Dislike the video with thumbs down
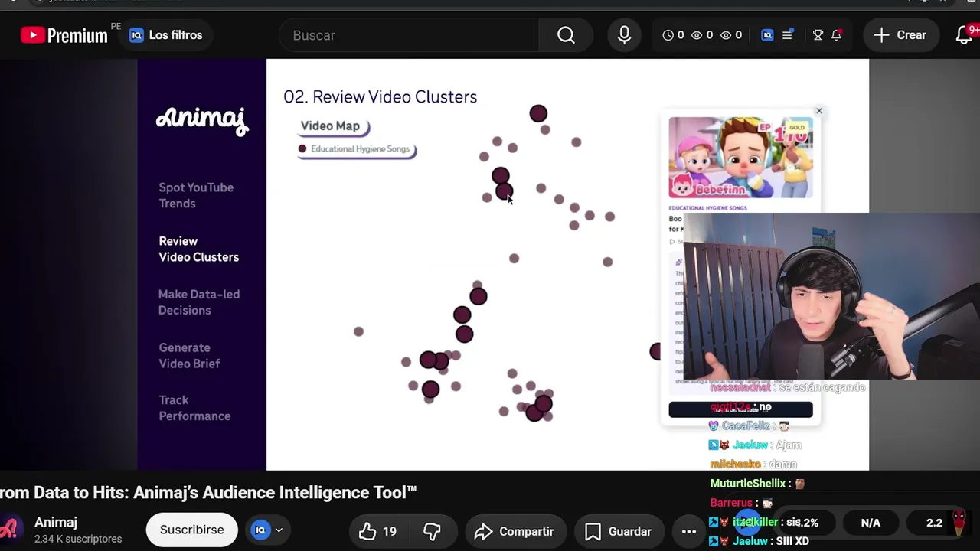Image resolution: width=980 pixels, height=551 pixels. pyautogui.click(x=433, y=531)
